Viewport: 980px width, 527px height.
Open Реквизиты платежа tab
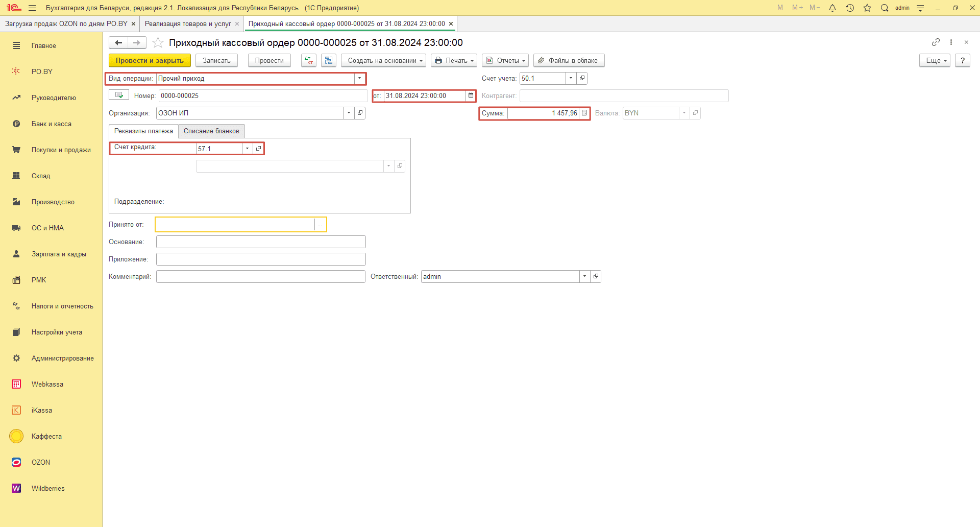pos(143,131)
